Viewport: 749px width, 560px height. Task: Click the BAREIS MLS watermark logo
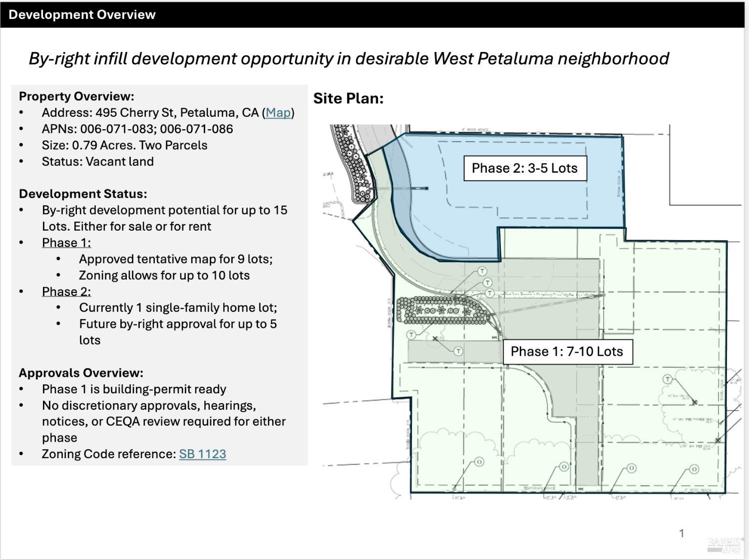[x=725, y=545]
